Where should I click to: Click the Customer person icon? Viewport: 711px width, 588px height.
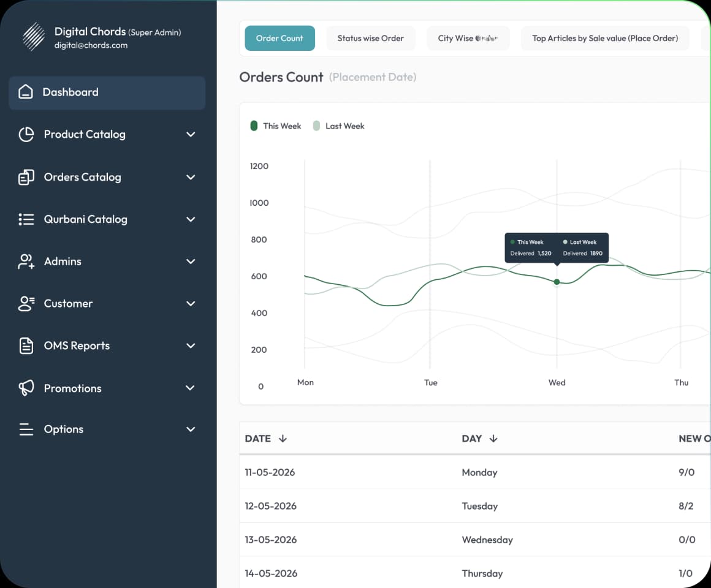pyautogui.click(x=26, y=304)
